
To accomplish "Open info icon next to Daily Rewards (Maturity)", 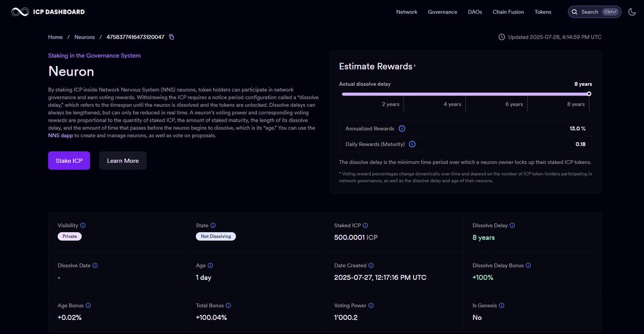I will pos(412,144).
